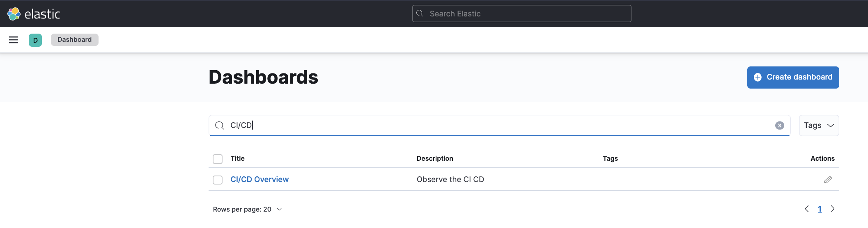Viewport: 868px width, 228px height.
Task: Click the magnifier icon in dashboard search
Action: pos(220,125)
